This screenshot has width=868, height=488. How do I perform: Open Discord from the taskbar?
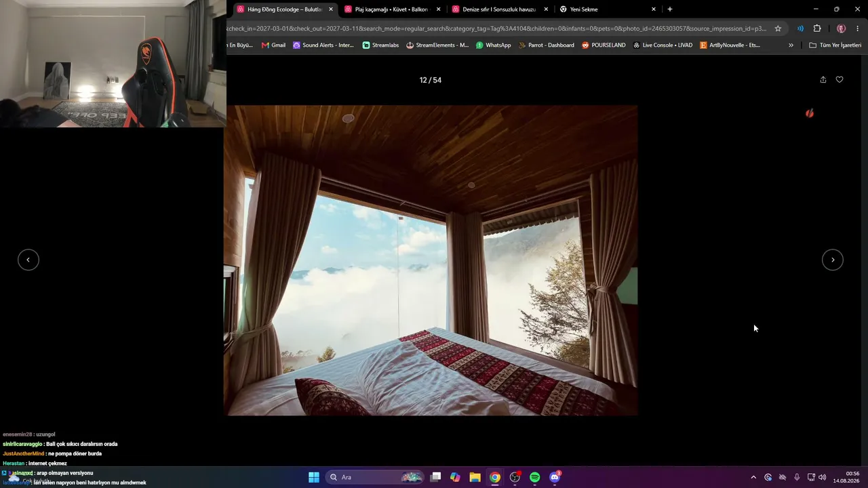pos(555,477)
